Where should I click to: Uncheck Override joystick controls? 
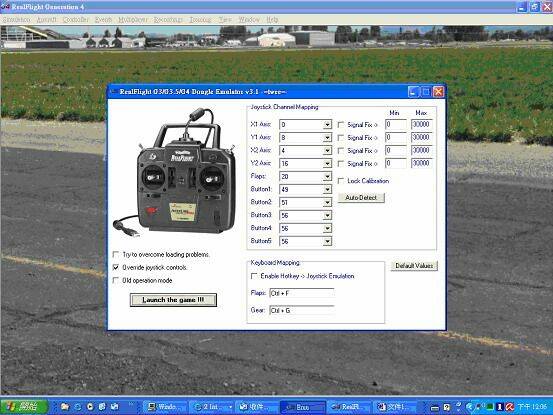116,267
